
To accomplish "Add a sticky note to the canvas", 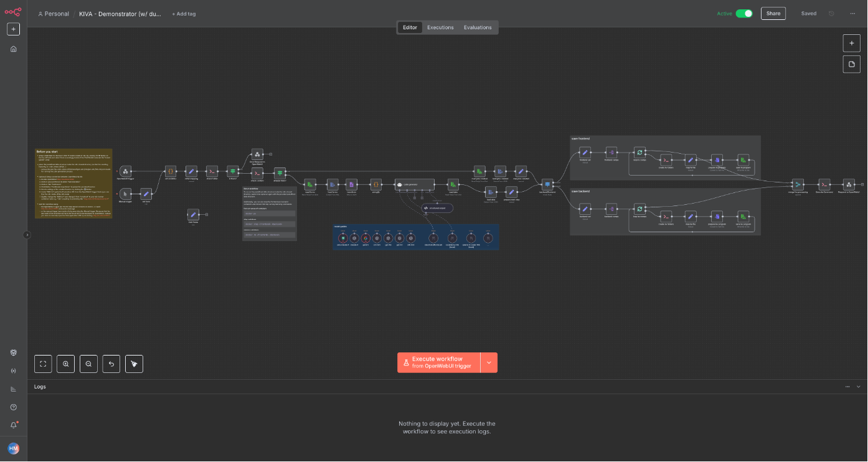I will [x=851, y=64].
